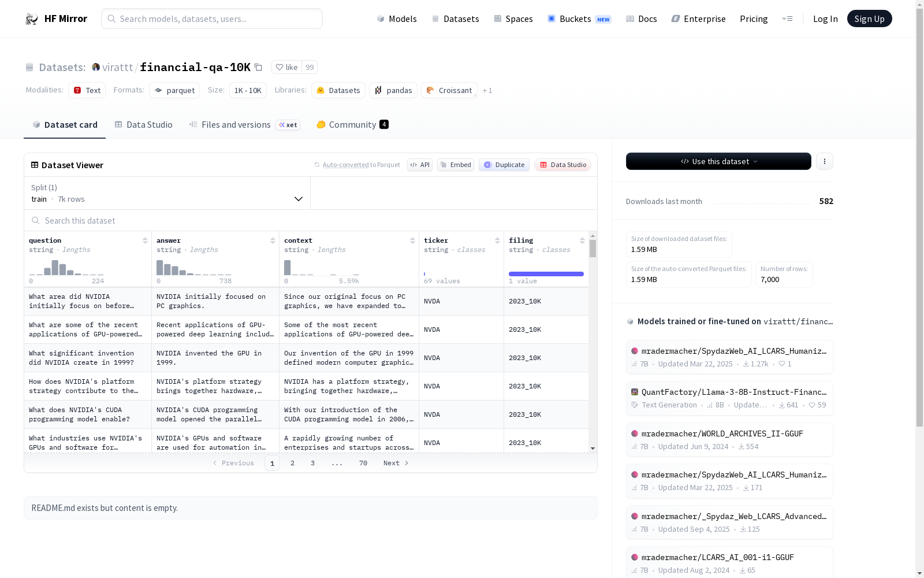This screenshot has width=924, height=578.
Task: Click the parquet format tag
Action: 174,90
